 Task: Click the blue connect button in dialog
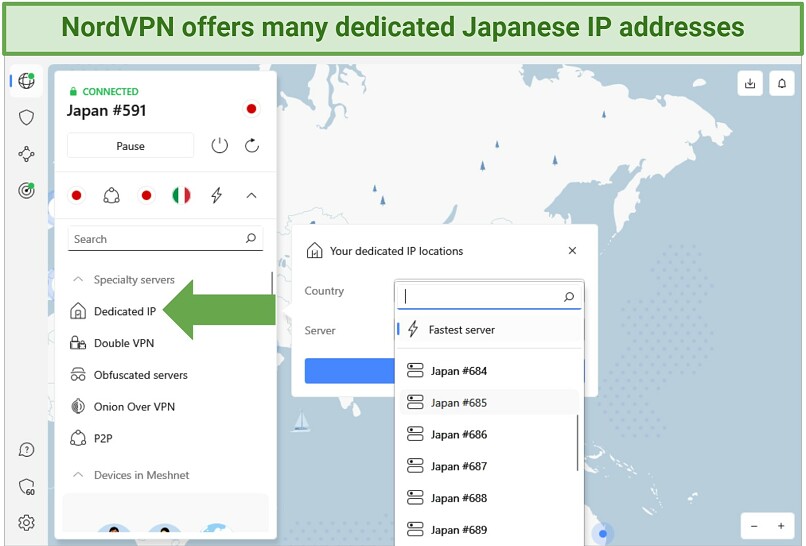click(x=350, y=371)
